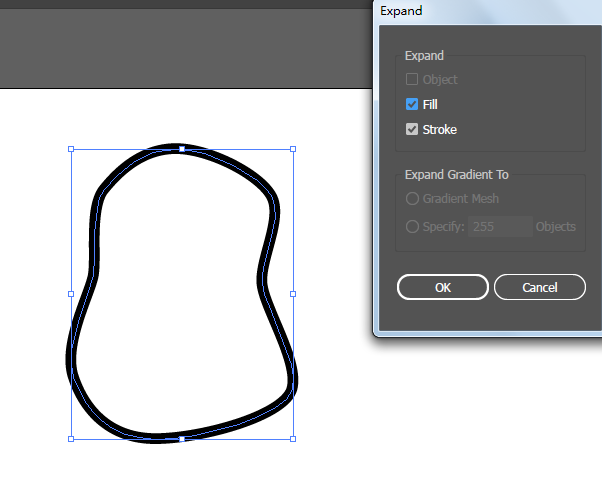Toggle the Stroke checkbox

[412, 129]
